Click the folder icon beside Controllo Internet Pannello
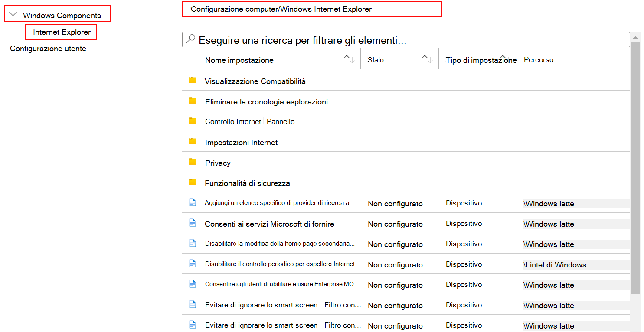 point(193,121)
